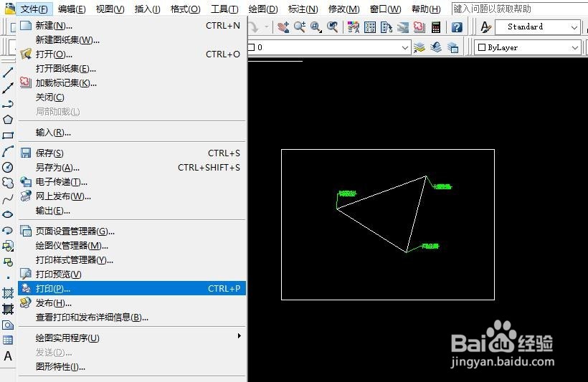Click the Make Block tool

tap(8, 262)
